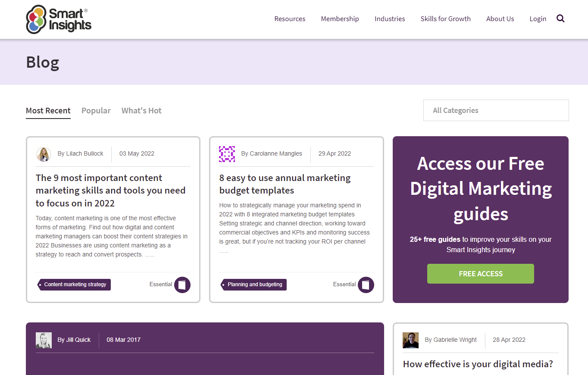The height and width of the screenshot is (375, 588).
Task: Click the Smart Insights logo
Action: click(59, 19)
